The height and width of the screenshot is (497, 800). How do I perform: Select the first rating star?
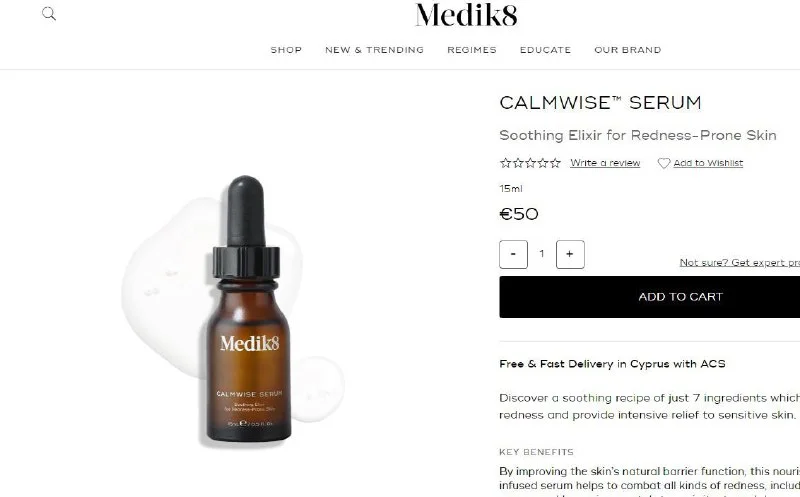coord(505,163)
